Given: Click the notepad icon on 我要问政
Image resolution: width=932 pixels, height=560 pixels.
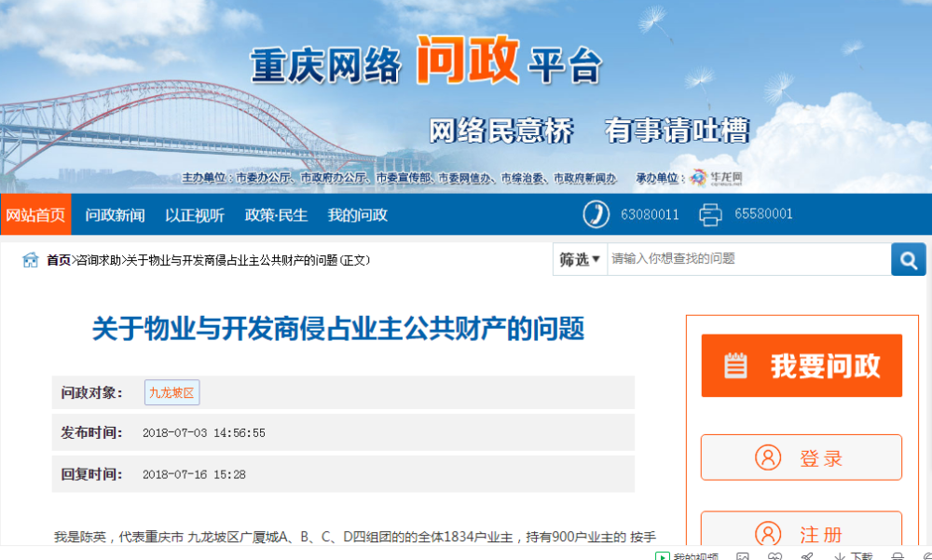Looking at the screenshot, I should pyautogui.click(x=736, y=365).
